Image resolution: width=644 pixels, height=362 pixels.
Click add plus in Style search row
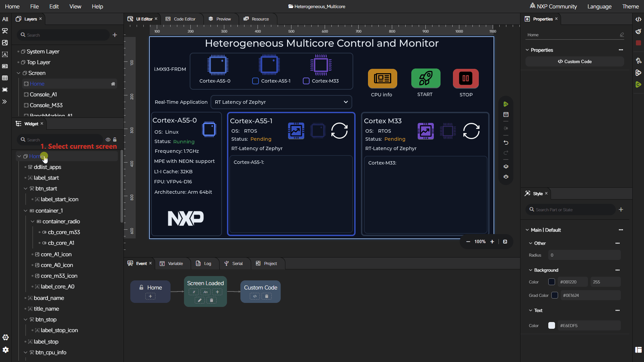621,210
